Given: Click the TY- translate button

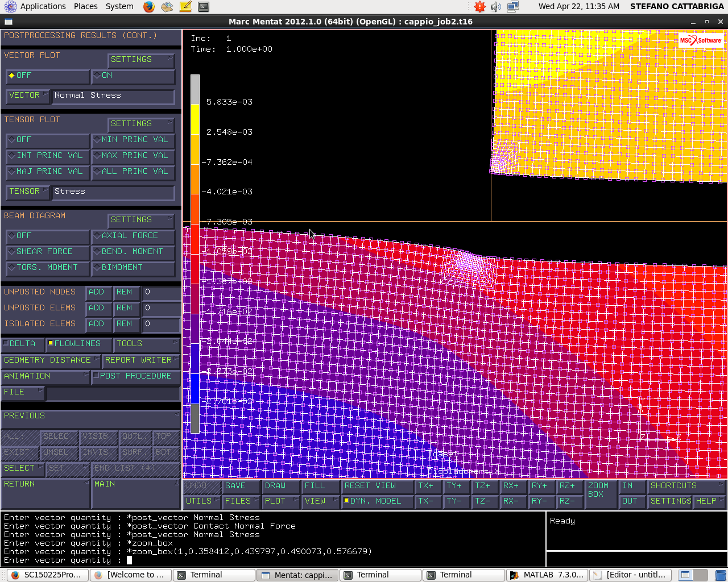Looking at the screenshot, I should coord(457,501).
